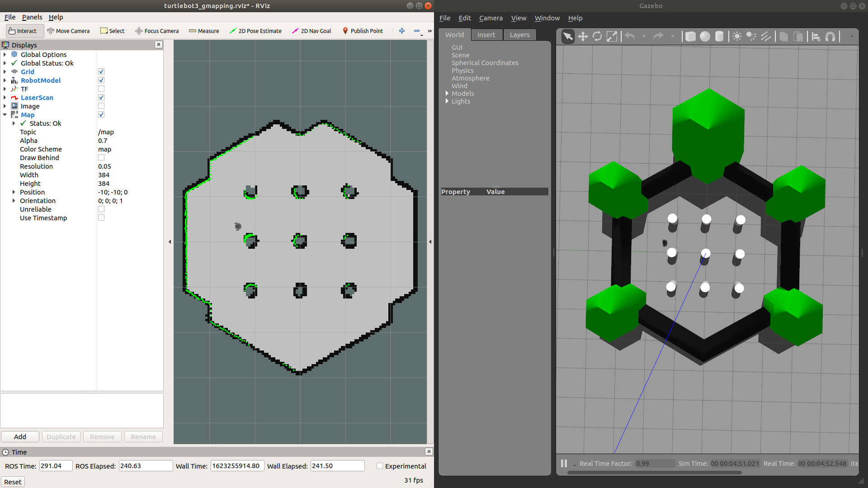Pause the Gazebo simulation
This screenshot has height=488, width=868.
click(564, 464)
